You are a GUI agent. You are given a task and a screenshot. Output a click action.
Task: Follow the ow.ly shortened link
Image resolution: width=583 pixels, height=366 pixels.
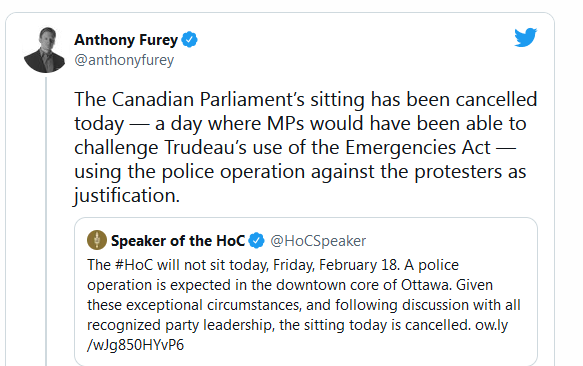(492, 325)
